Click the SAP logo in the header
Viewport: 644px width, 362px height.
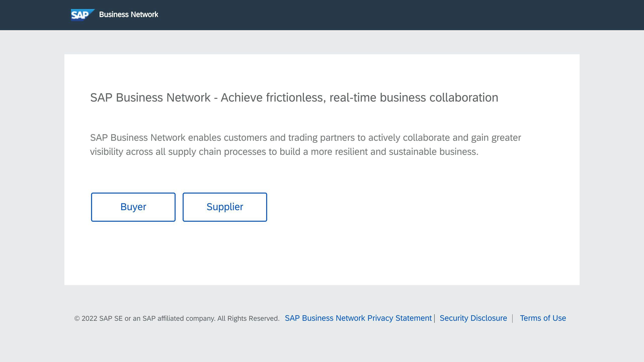click(x=83, y=15)
